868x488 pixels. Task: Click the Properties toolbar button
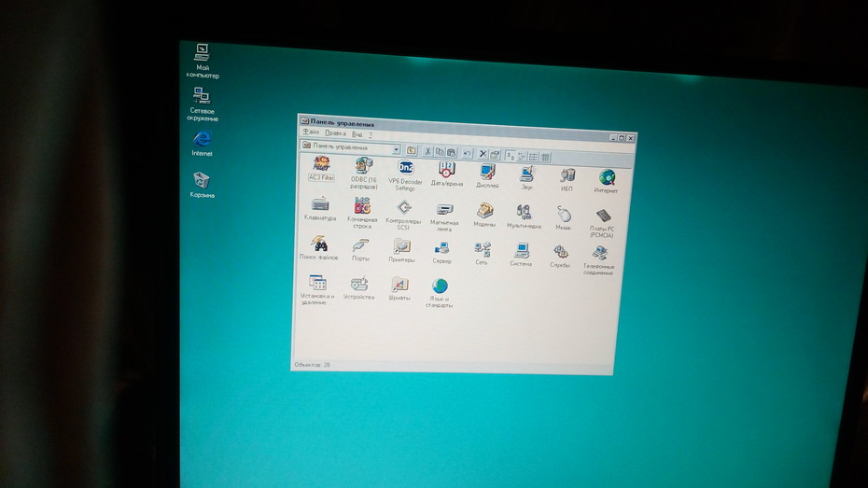[495, 154]
